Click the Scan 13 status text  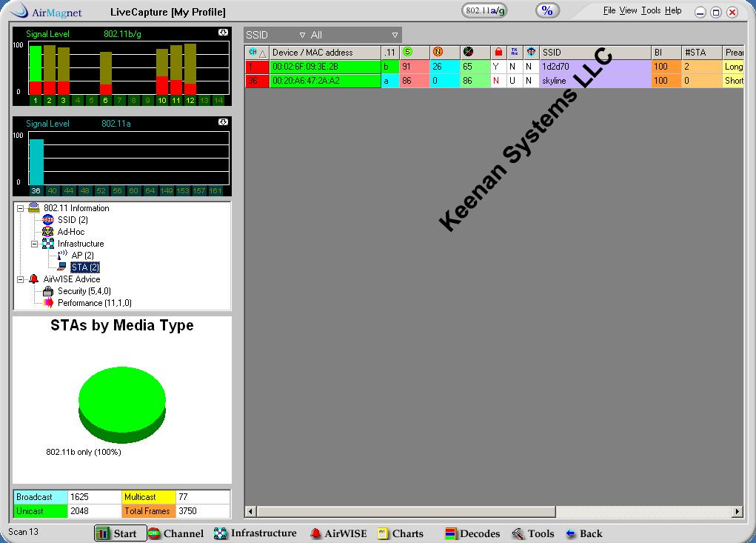point(23,532)
